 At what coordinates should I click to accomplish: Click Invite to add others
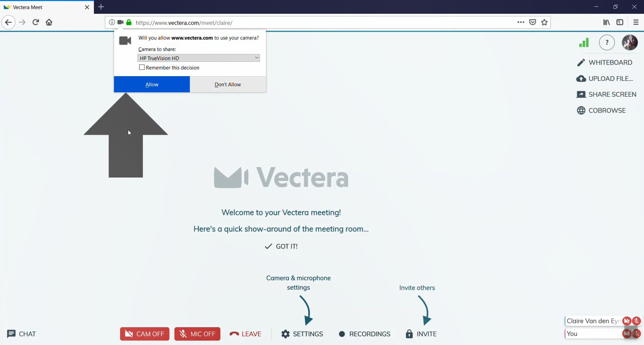coord(421,334)
